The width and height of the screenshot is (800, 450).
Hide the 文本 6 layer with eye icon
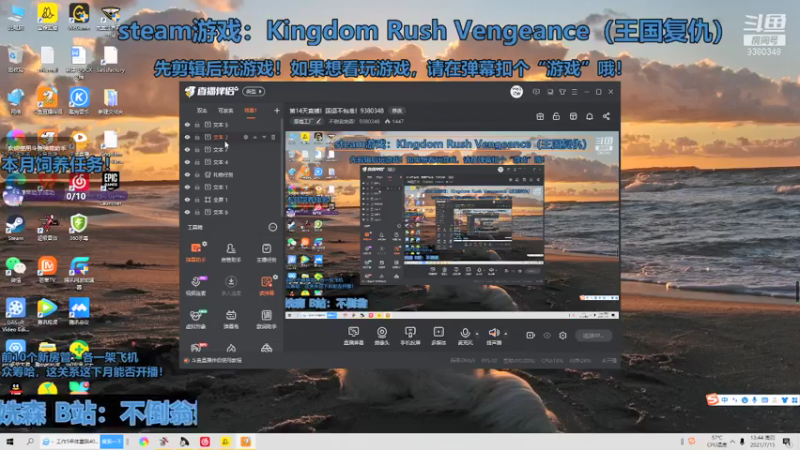tap(187, 212)
